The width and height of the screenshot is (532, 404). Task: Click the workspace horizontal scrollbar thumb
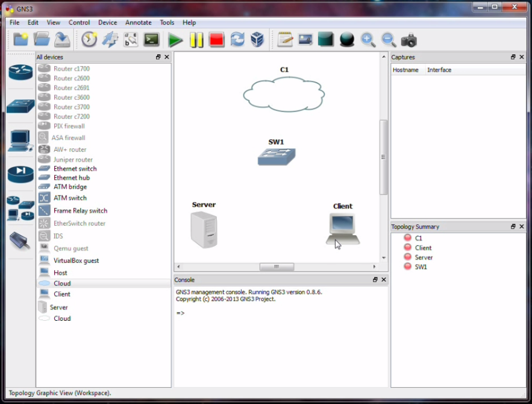[x=277, y=267]
